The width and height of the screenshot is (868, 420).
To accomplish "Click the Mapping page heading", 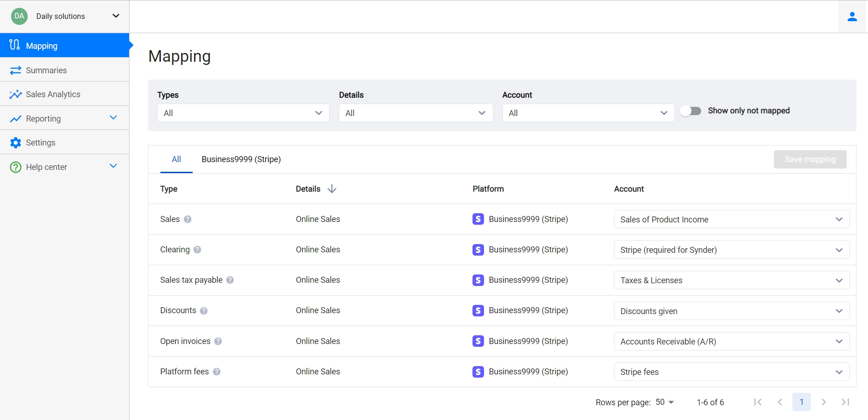I will click(179, 57).
